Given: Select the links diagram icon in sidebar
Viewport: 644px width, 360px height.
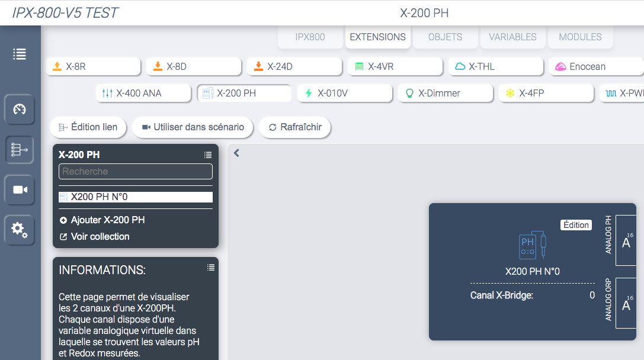Looking at the screenshot, I should coord(20,150).
